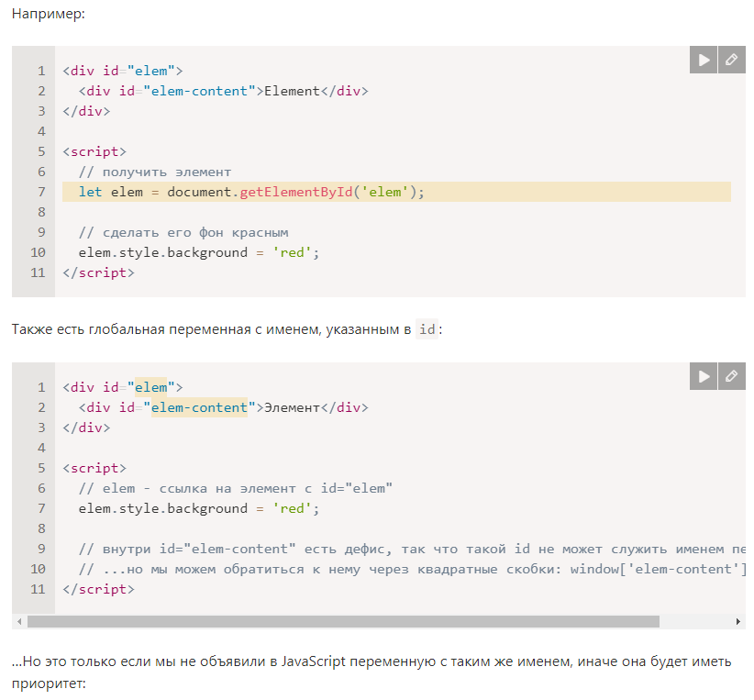
Task: Click line number 7 in the first code block
Action: [x=41, y=192]
